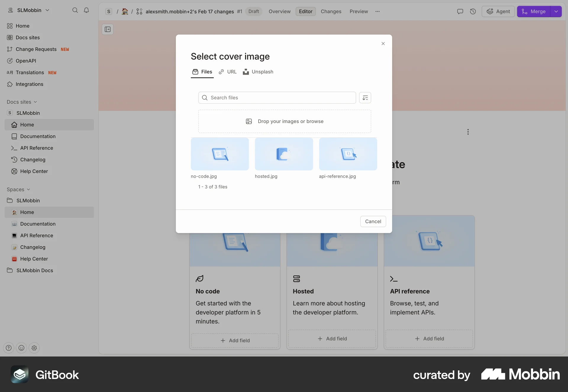This screenshot has width=568, height=392.
Task: Click inside the Search files field
Action: pos(266,97)
